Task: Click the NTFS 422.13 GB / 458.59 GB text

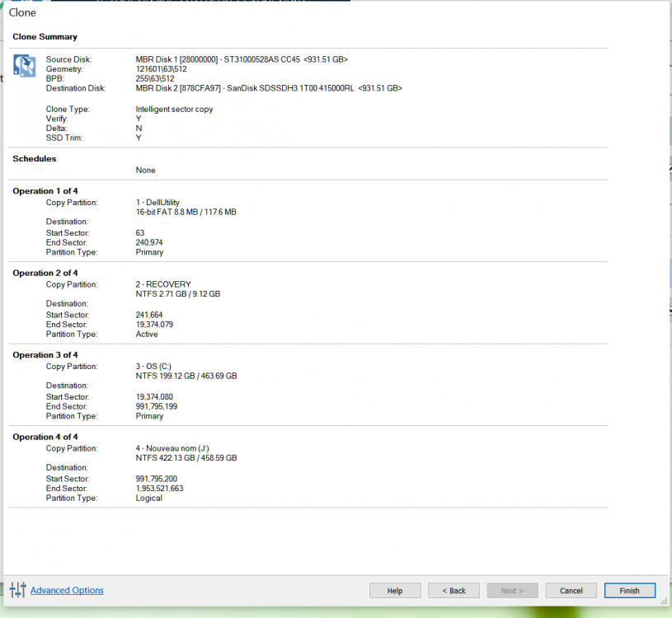Action: coord(186,458)
